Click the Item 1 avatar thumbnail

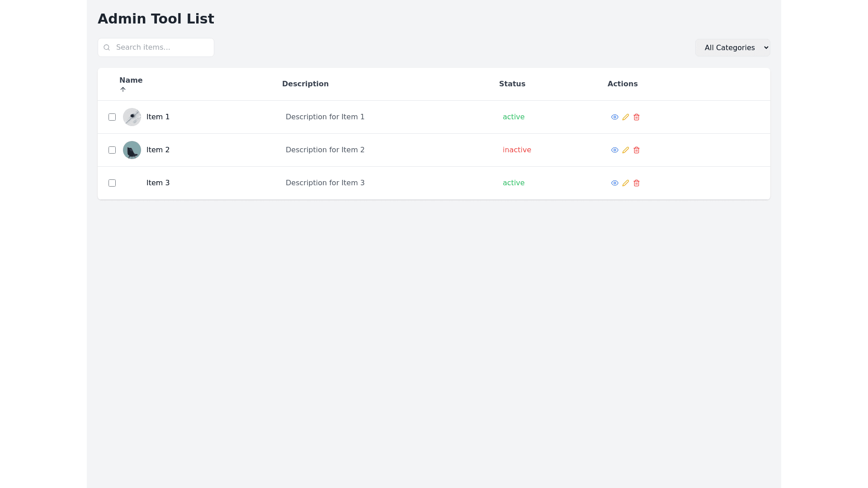click(x=132, y=117)
